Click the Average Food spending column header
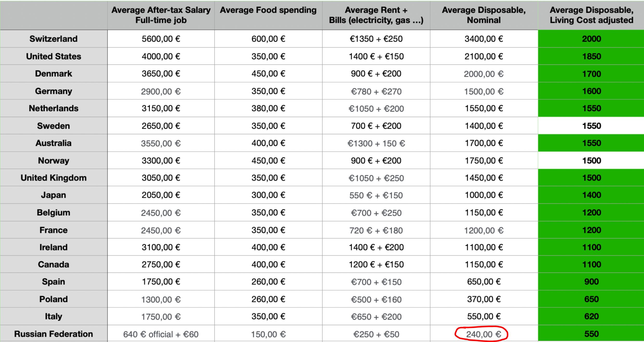The width and height of the screenshot is (644, 342). tap(268, 15)
